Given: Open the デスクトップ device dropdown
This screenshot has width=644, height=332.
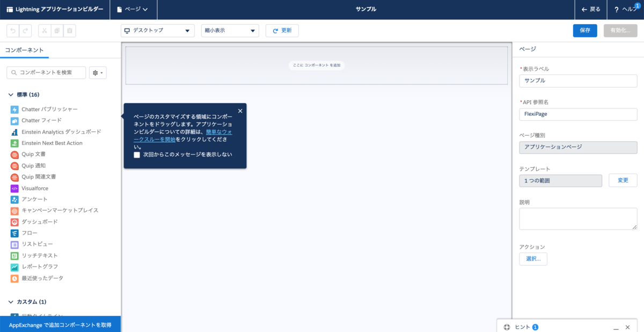Looking at the screenshot, I should click(x=157, y=31).
